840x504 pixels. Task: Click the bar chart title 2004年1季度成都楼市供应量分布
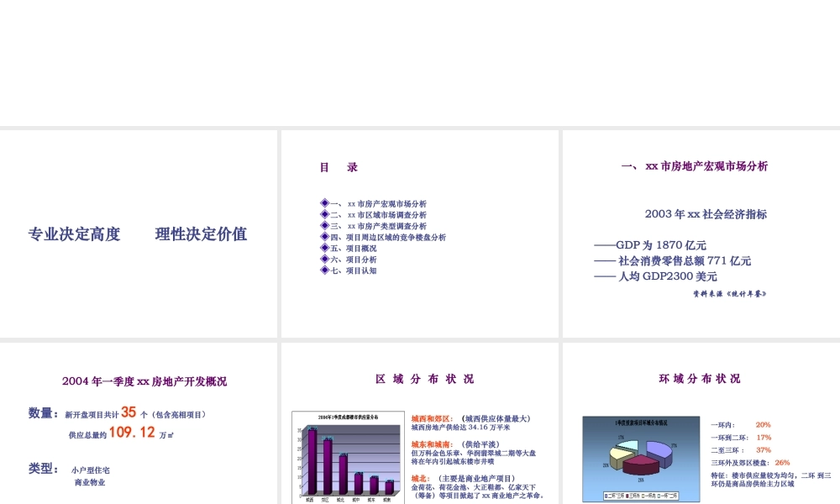[x=348, y=417]
